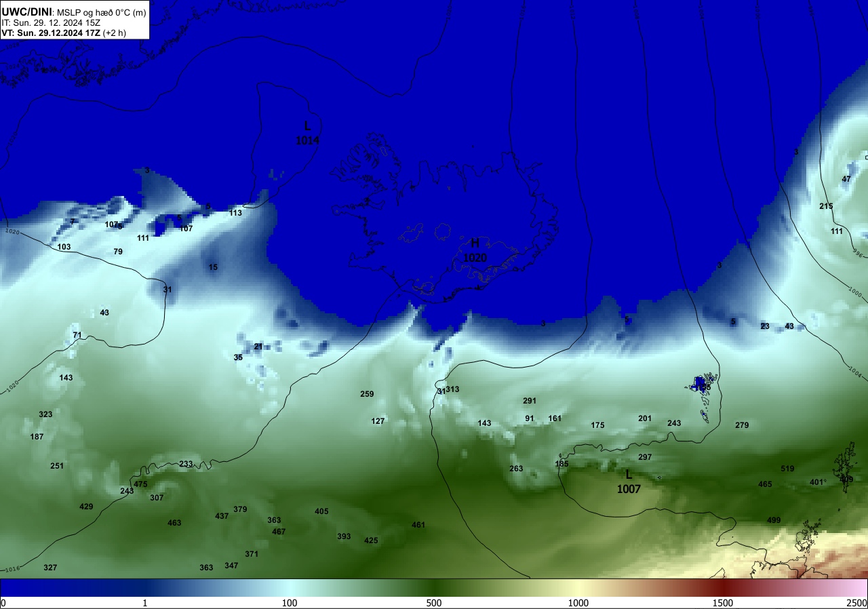The image size is (868, 609).
Task: Click the height value '187'
Action: pyautogui.click(x=37, y=437)
